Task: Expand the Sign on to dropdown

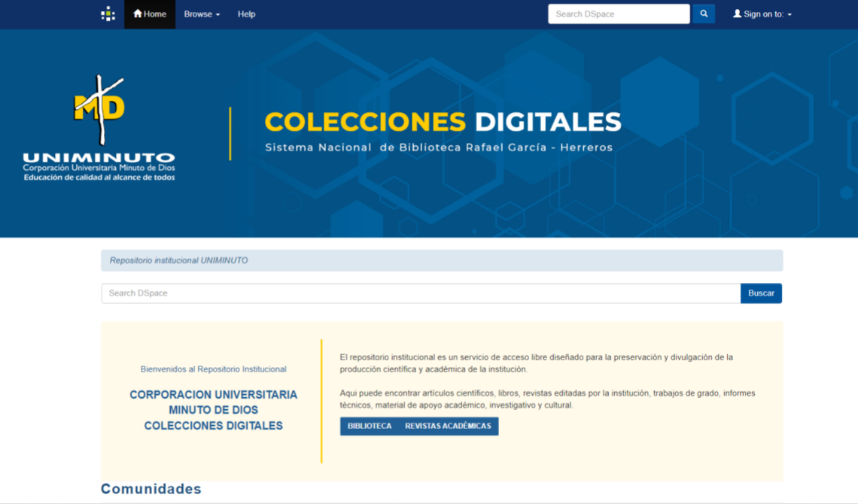Action: coord(762,14)
